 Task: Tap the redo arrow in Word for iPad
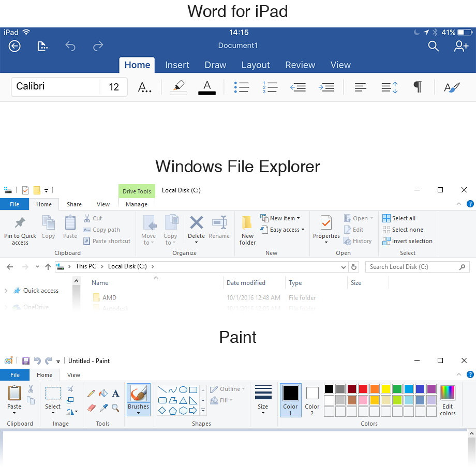[98, 47]
